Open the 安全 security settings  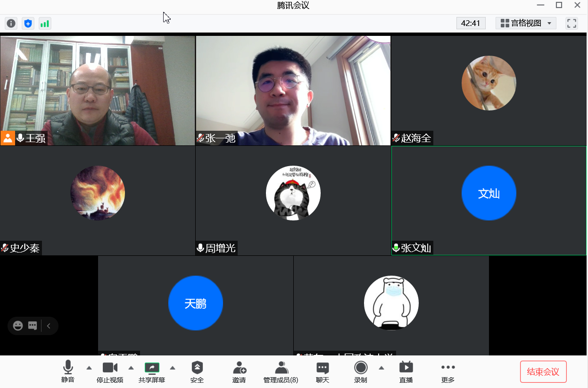pos(197,372)
